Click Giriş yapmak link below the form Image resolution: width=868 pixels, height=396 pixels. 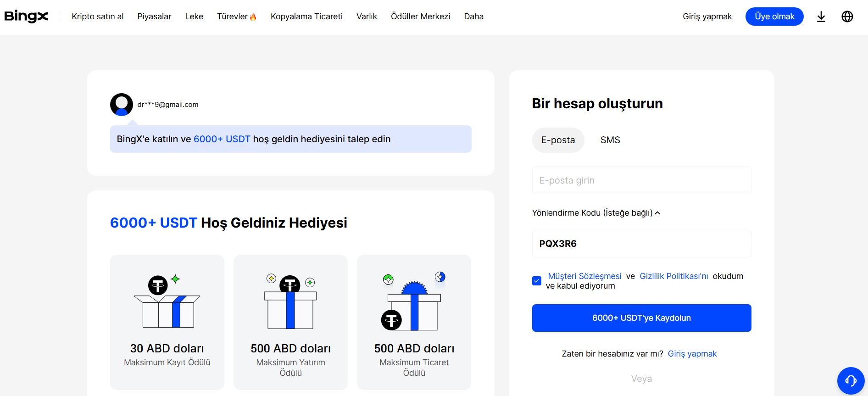(x=692, y=354)
